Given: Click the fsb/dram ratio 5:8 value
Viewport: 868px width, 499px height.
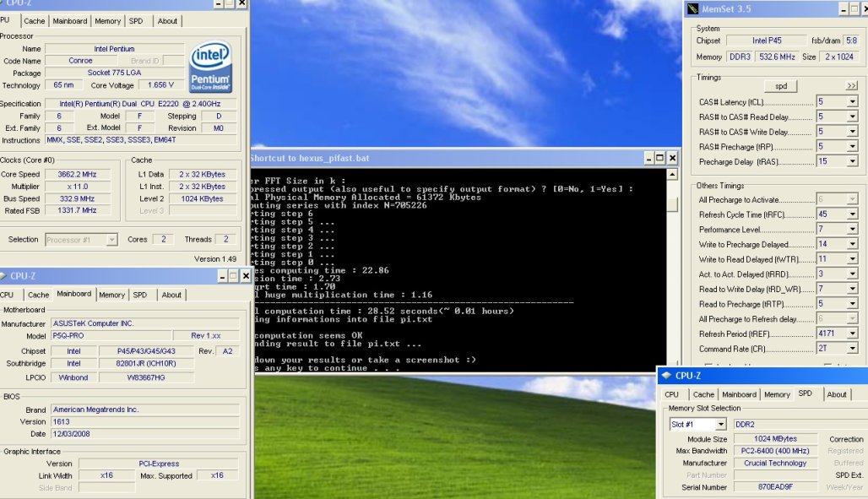Looking at the screenshot, I should pyautogui.click(x=851, y=41).
